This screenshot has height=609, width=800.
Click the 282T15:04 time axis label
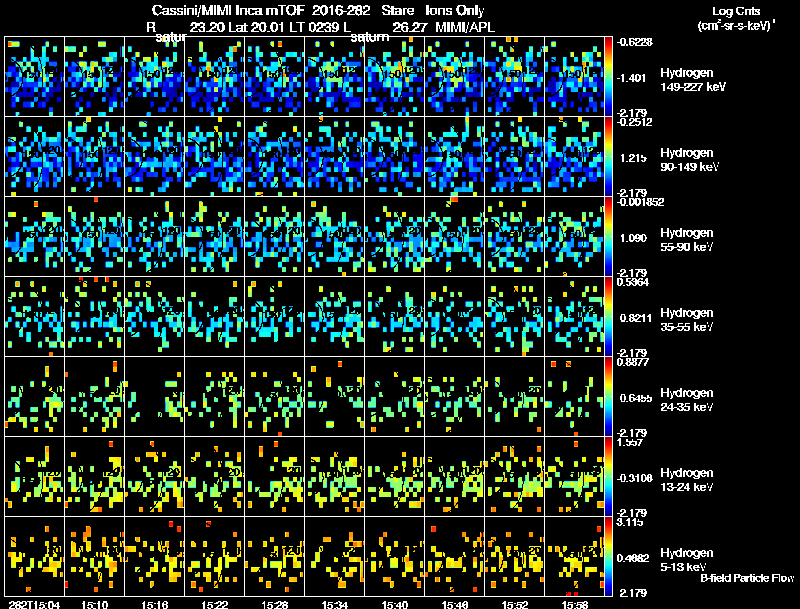[34, 604]
